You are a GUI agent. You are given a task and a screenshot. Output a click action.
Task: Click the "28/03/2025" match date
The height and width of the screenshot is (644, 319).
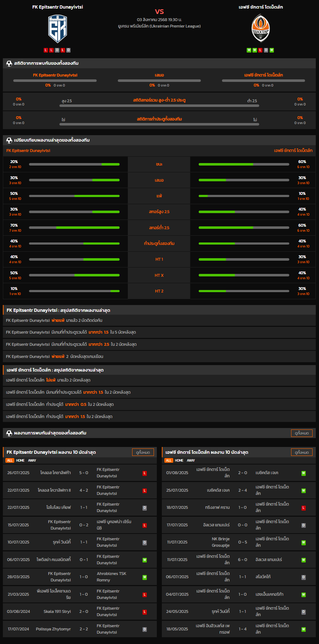[19, 577]
